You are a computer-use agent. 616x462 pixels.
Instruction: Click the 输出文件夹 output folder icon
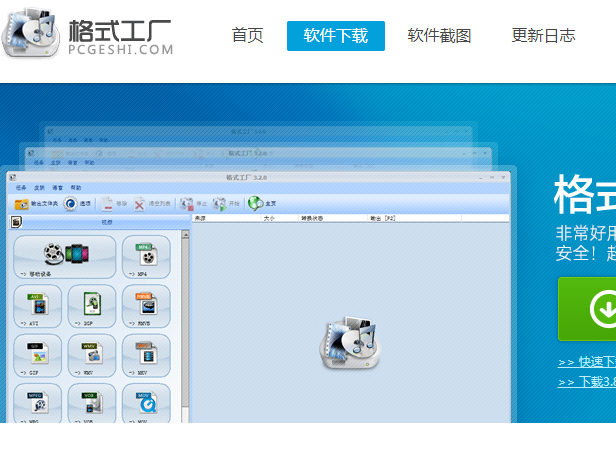22,204
